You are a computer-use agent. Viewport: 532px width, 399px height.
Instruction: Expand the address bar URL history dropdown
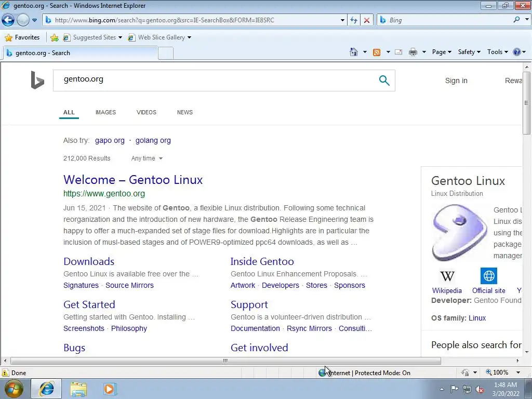tap(342, 20)
